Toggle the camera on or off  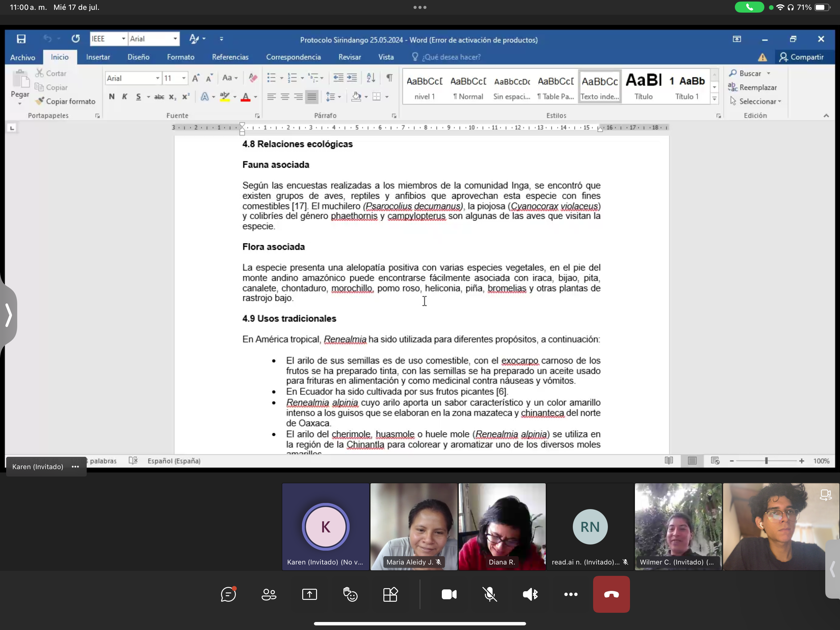[x=449, y=594]
